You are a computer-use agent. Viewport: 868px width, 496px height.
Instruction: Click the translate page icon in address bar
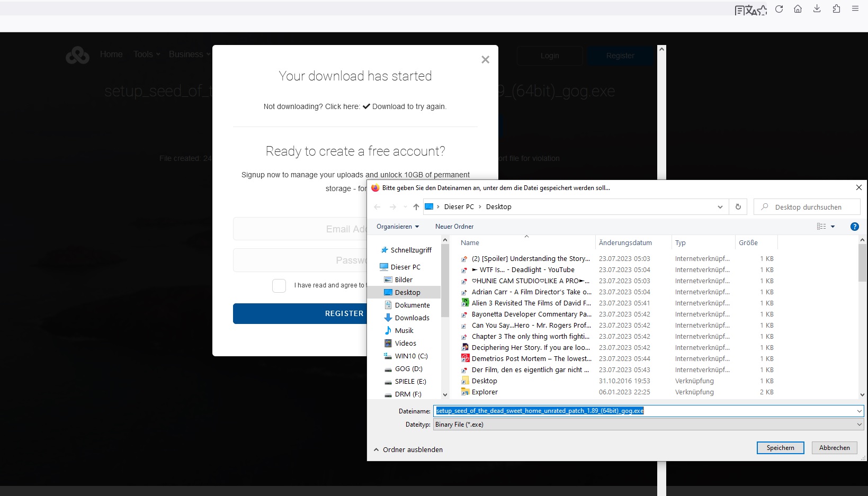tap(750, 10)
